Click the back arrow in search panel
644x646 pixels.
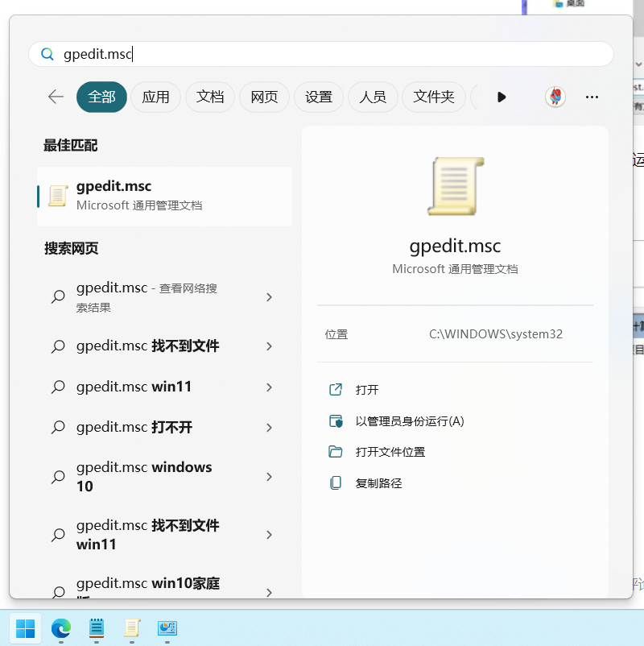56,97
